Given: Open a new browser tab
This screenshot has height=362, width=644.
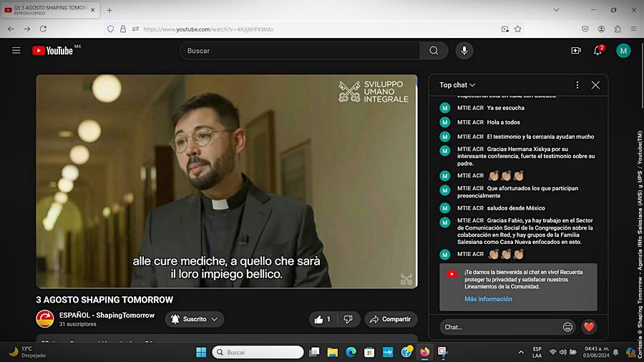Looking at the screenshot, I should [109, 10].
